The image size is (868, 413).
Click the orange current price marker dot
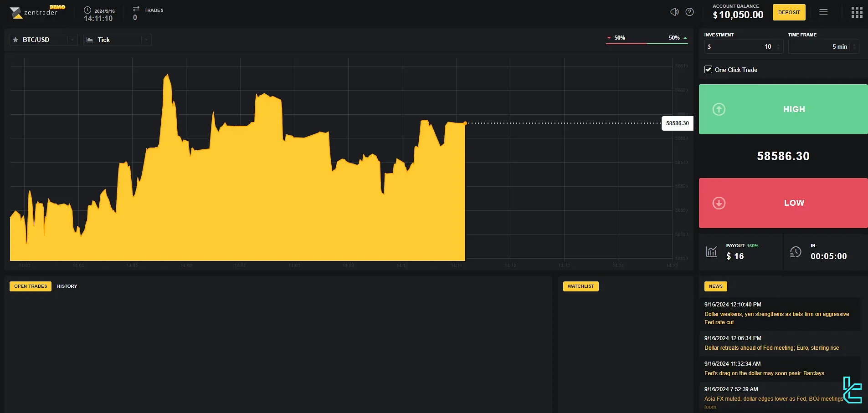pos(465,123)
